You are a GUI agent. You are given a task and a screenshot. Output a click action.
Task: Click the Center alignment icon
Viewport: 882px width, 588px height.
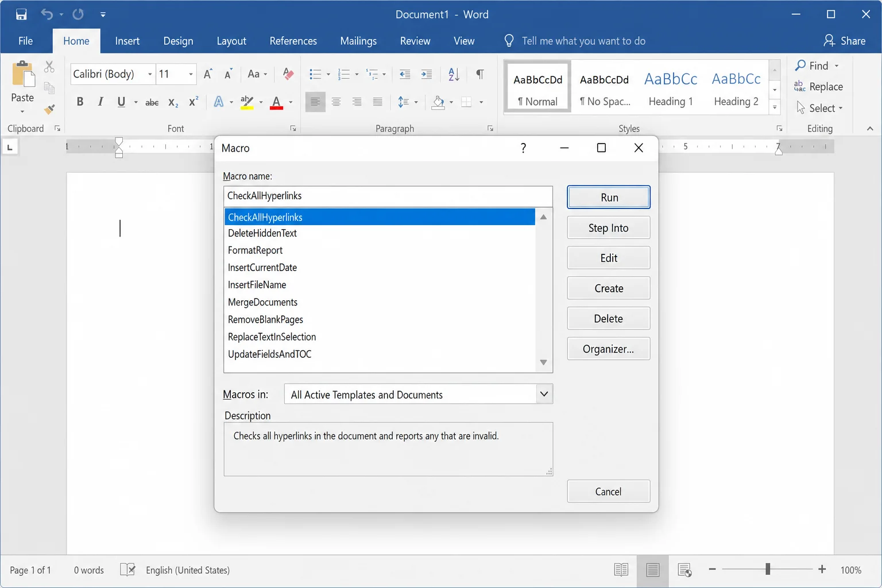click(336, 102)
